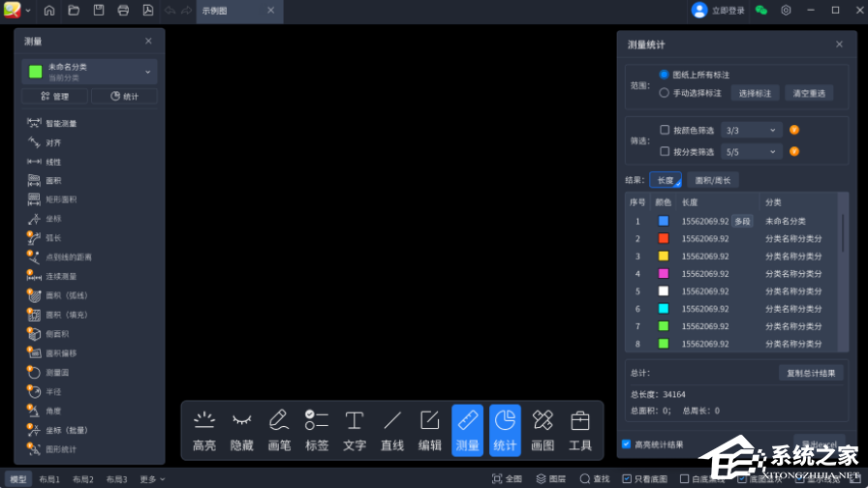
Task: Open the 画笔 pen tool in bottom toolbar
Action: [279, 430]
